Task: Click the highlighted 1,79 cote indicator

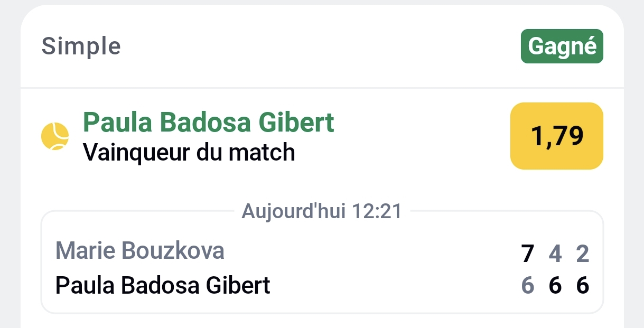Action: (556, 136)
